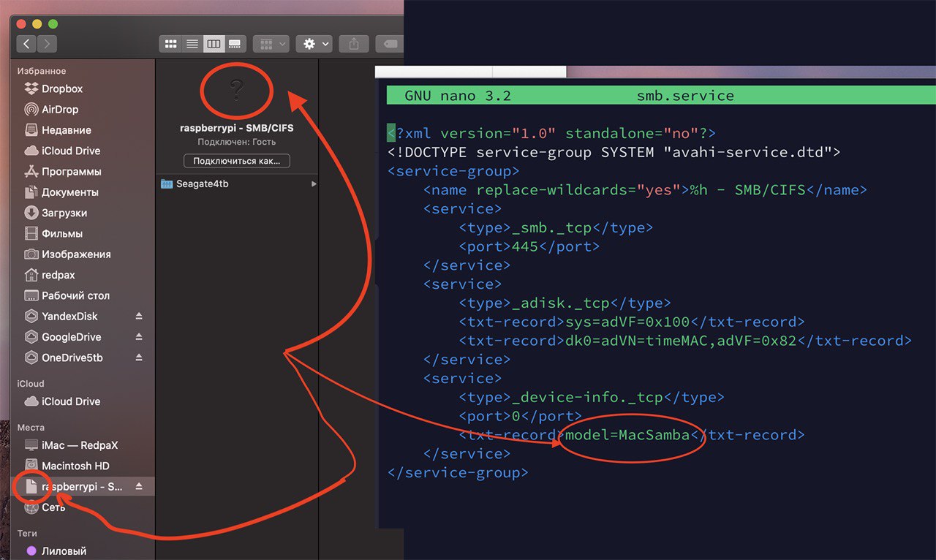Screen dimensions: 936x560
Task: Open the group-by arrangement dropdown
Action: (271, 44)
